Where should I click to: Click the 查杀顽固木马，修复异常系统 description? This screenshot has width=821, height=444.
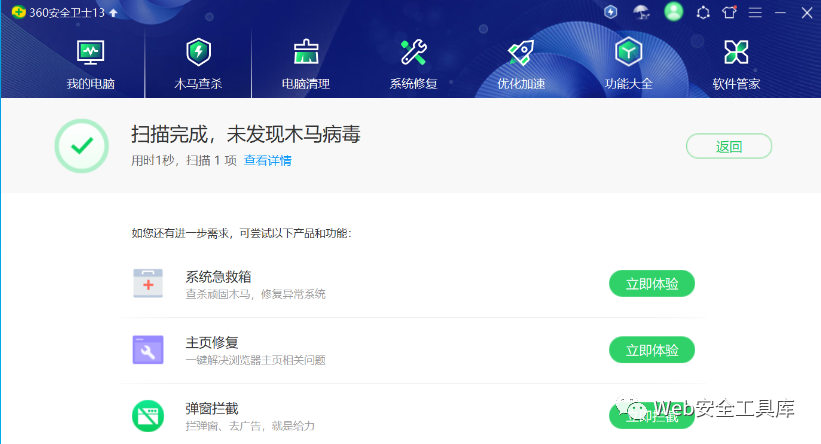click(x=256, y=294)
